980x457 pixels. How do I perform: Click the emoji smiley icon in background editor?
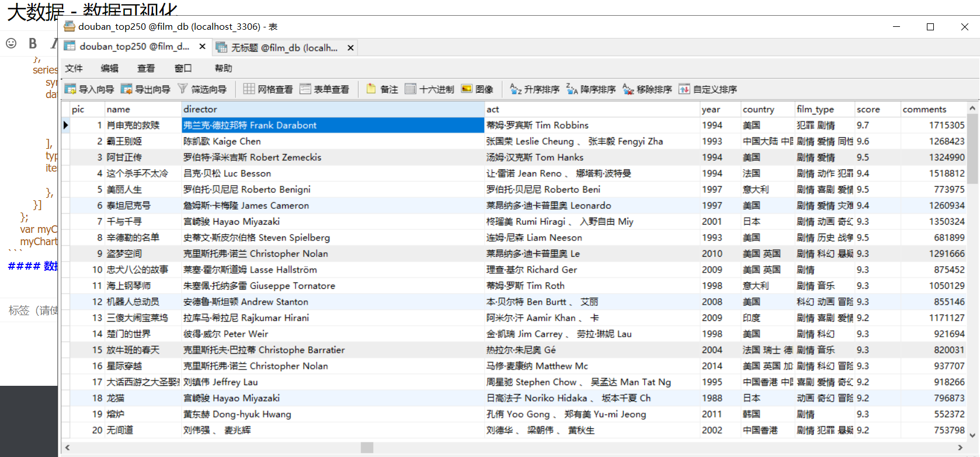[x=11, y=43]
